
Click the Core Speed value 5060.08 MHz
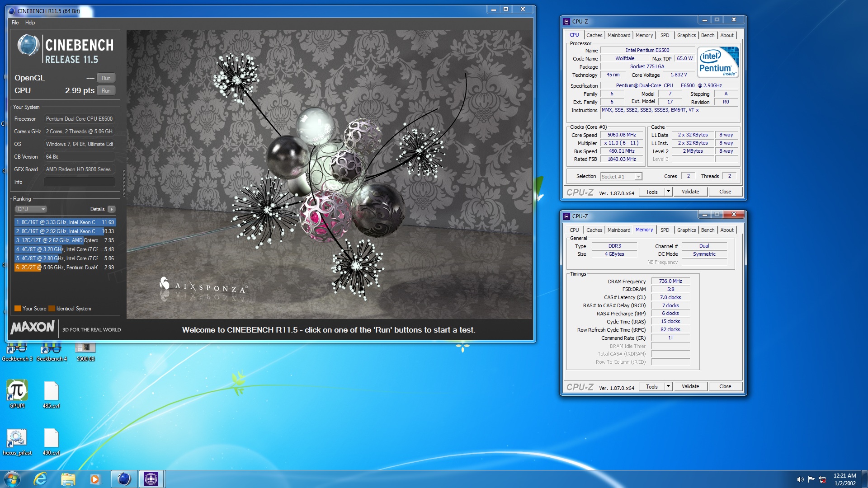pyautogui.click(x=622, y=135)
